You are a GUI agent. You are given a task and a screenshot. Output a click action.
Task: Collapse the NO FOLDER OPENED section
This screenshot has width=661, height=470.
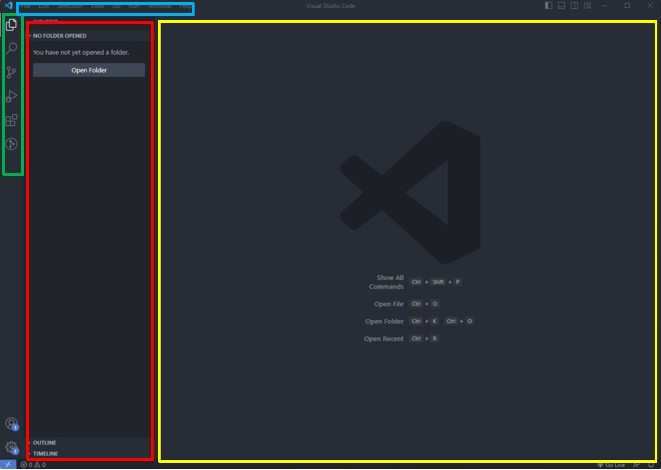89,36
